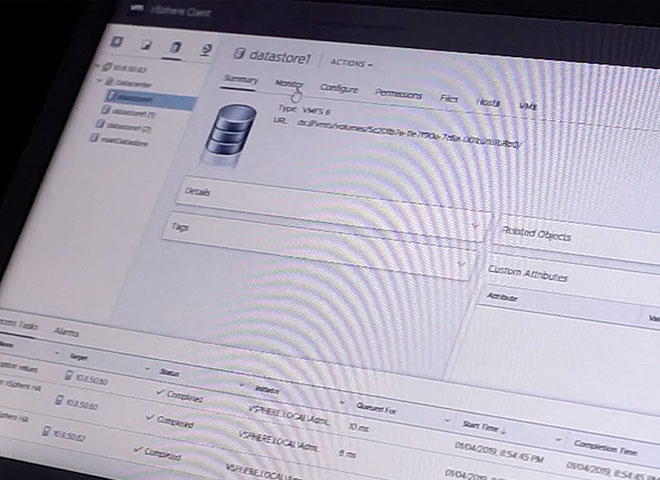Open the Status column filter dropdown

[x=242, y=385]
